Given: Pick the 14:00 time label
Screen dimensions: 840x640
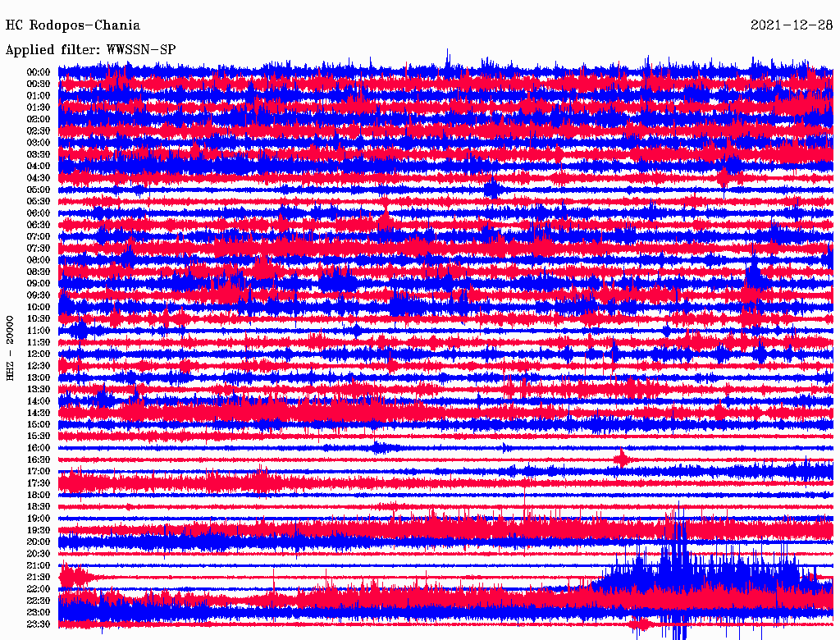Looking at the screenshot, I should (x=39, y=401).
